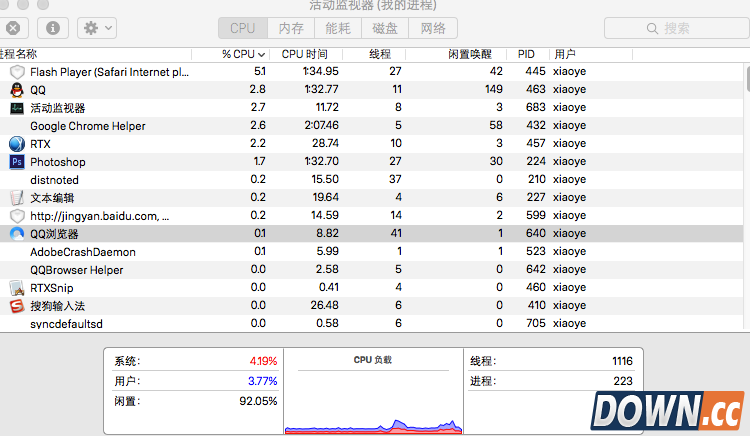
Task: Click the 文本编辑 app icon
Action: 17,197
